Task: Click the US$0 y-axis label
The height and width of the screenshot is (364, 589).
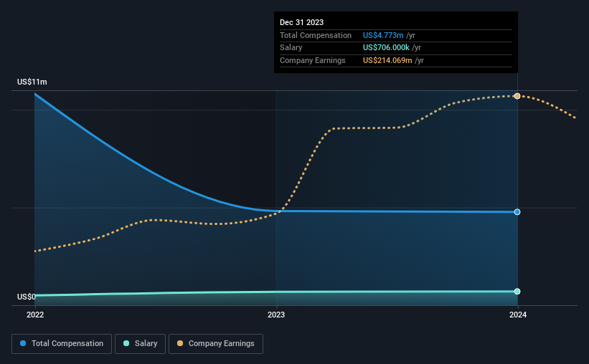Action: click(27, 297)
